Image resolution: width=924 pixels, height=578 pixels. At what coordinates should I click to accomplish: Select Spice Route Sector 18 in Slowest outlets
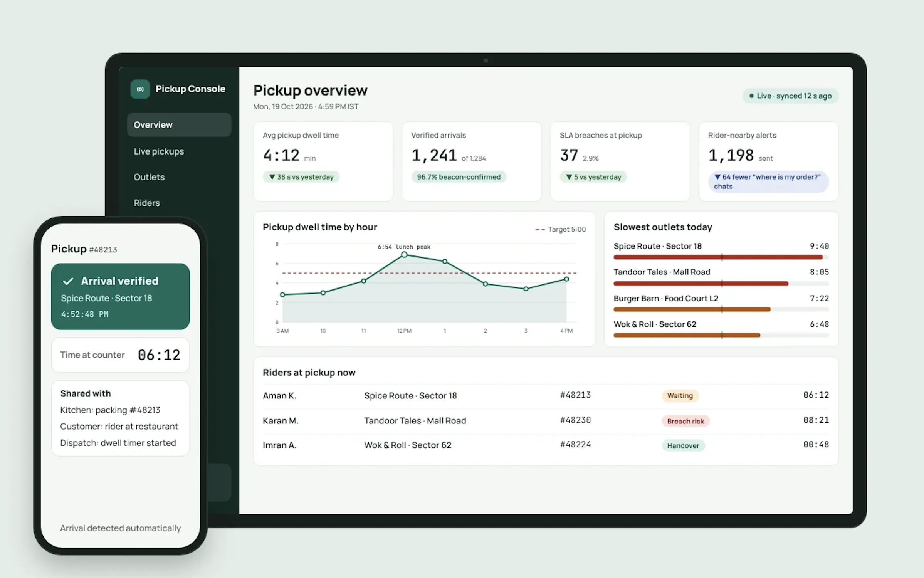[x=657, y=246]
